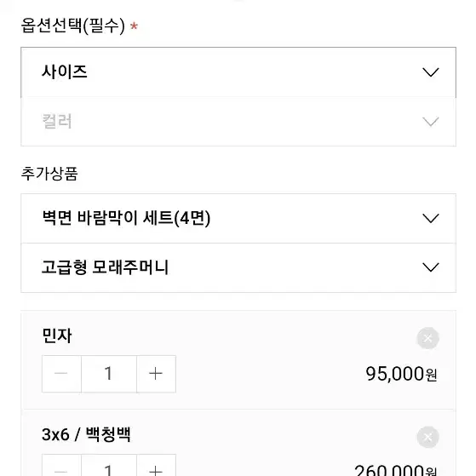Open the disabled 컬러 dropdown
476x476 pixels.
[x=238, y=122]
